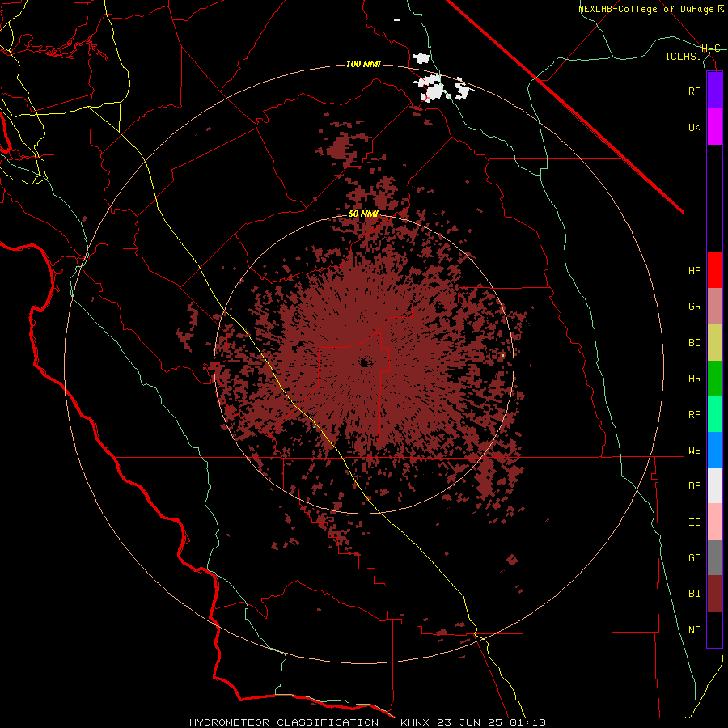The width and height of the screenshot is (728, 728).
Task: Click the DS legend label
Action: pyautogui.click(x=694, y=486)
